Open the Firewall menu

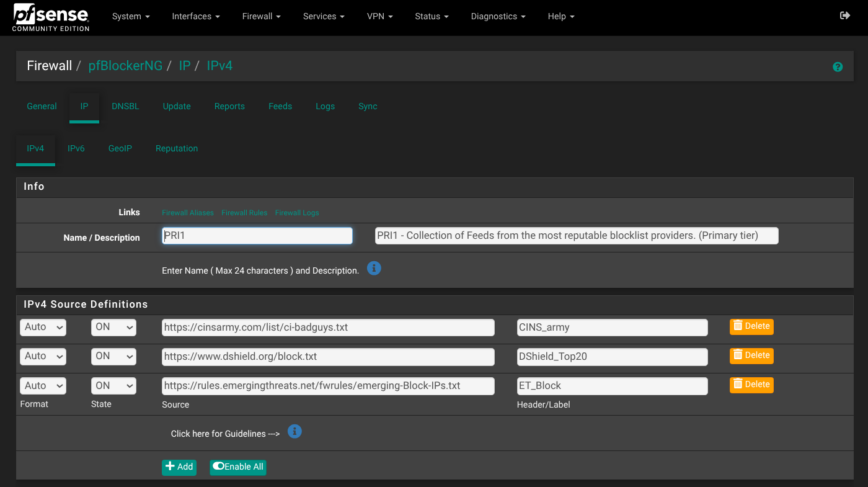[x=261, y=17]
